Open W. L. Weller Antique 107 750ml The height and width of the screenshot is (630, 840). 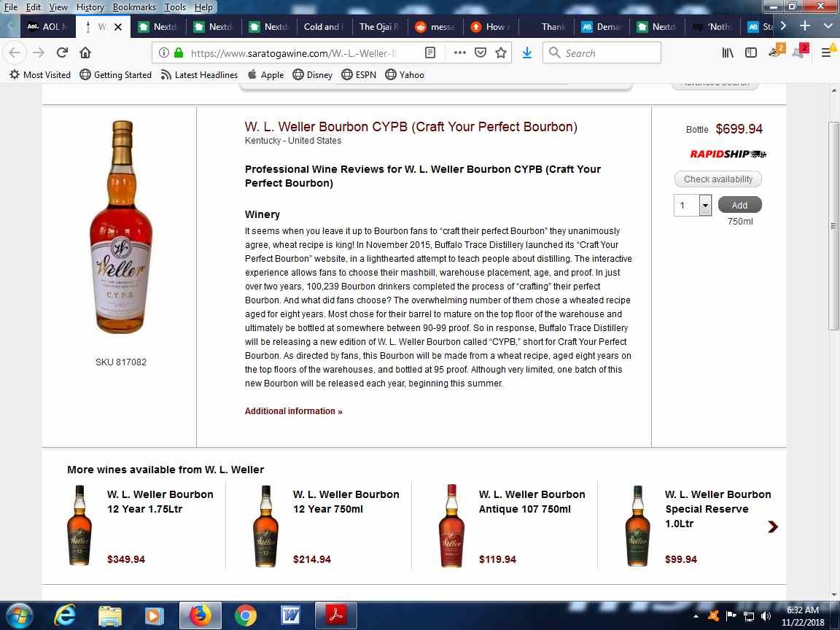click(532, 502)
